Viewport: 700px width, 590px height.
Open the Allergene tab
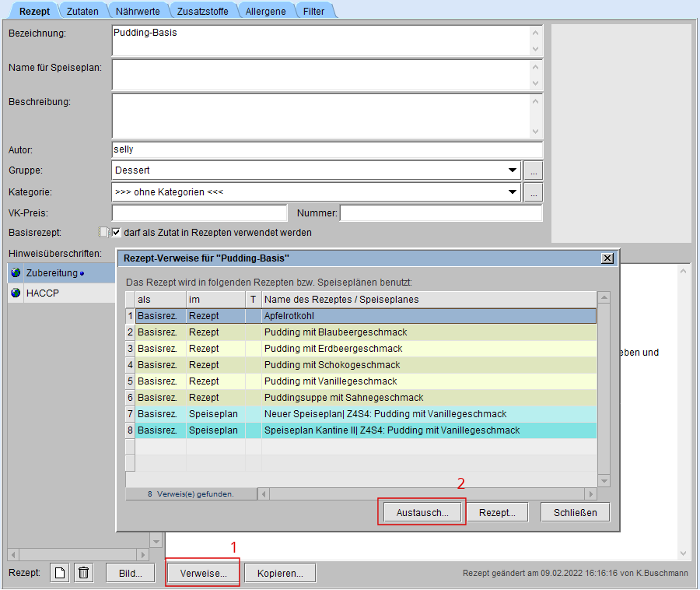(x=265, y=12)
